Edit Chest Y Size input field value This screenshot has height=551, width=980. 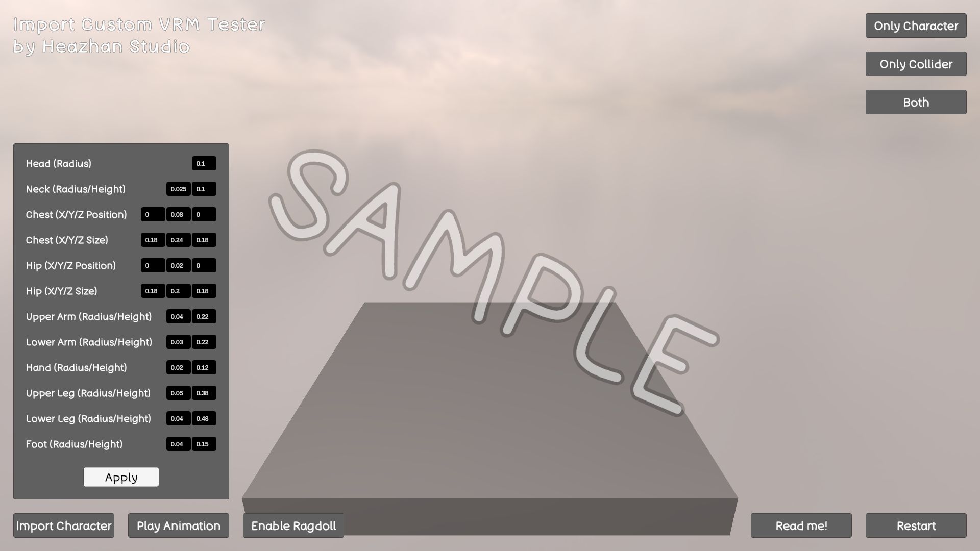coord(178,239)
